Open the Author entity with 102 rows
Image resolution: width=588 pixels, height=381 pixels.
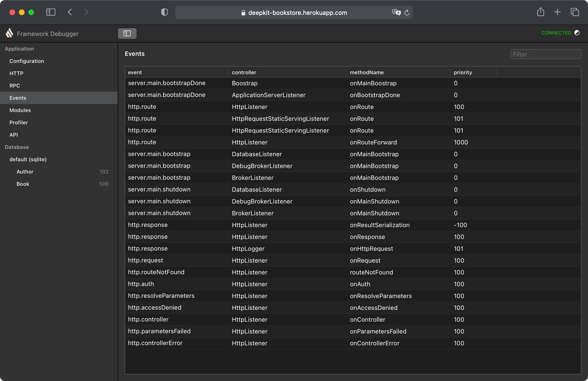pos(25,172)
